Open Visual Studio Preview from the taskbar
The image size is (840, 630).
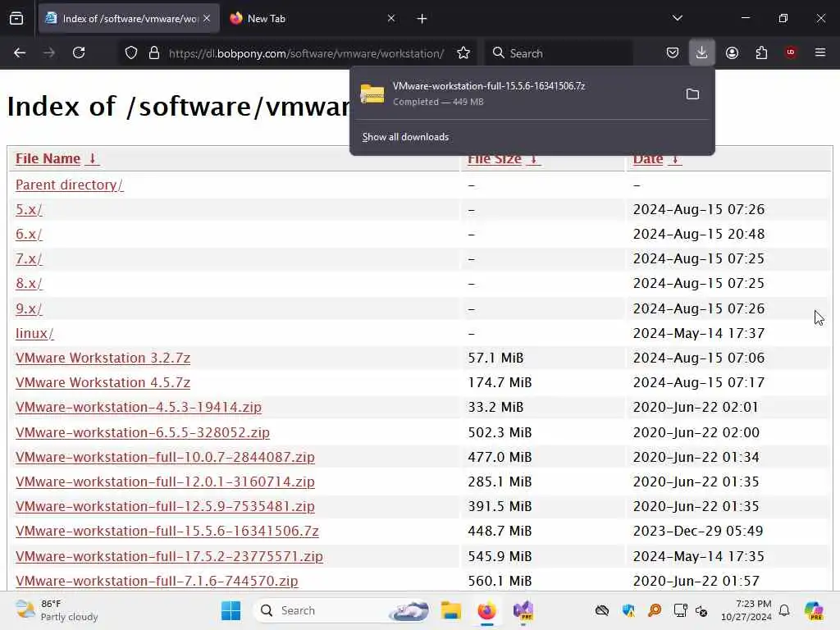[x=523, y=610]
